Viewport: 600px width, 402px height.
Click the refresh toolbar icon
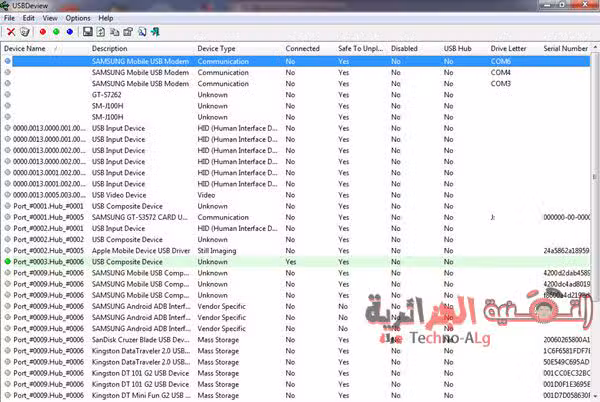[102, 32]
